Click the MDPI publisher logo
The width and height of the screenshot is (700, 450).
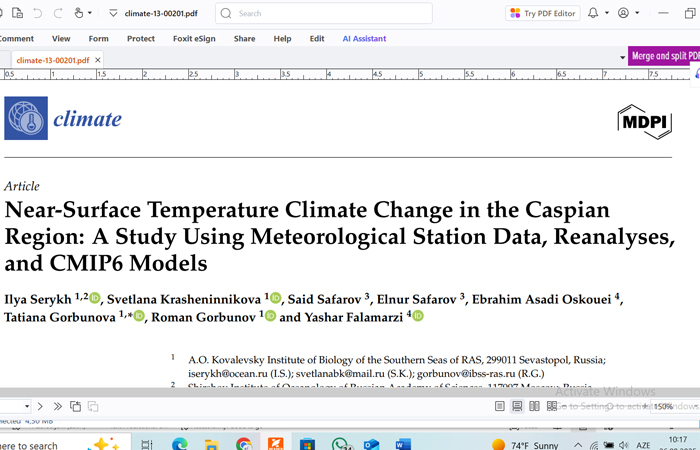(x=645, y=121)
